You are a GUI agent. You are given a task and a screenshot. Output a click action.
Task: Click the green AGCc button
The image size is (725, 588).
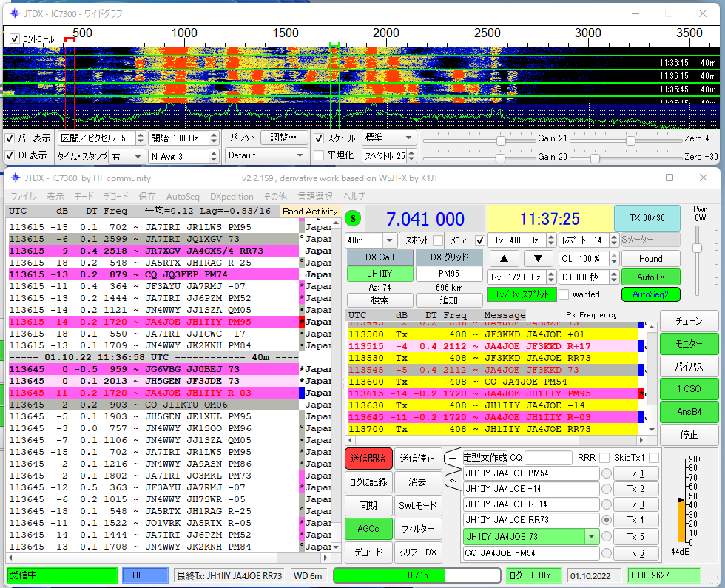point(368,529)
